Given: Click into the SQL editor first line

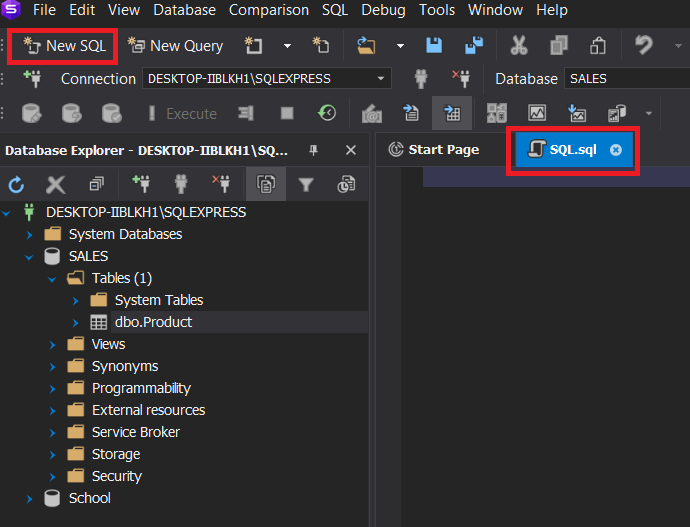Looking at the screenshot, I should pyautogui.click(x=556, y=177).
